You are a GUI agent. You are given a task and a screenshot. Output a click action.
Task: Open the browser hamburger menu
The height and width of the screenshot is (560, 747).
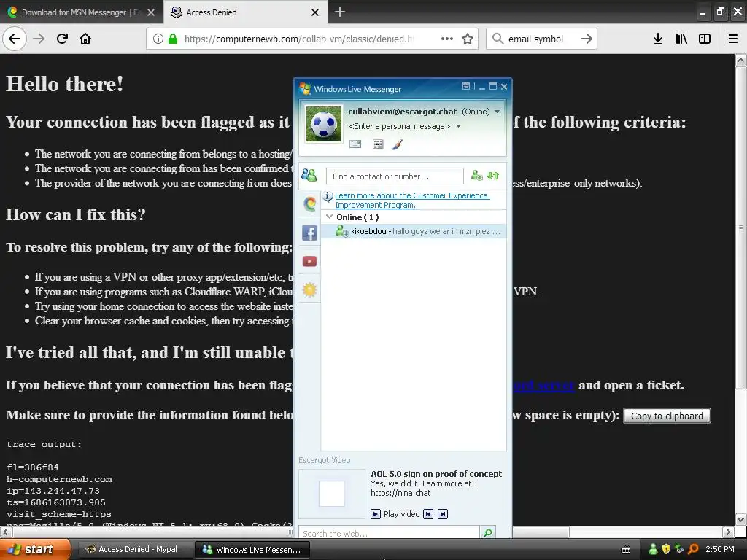tap(733, 39)
